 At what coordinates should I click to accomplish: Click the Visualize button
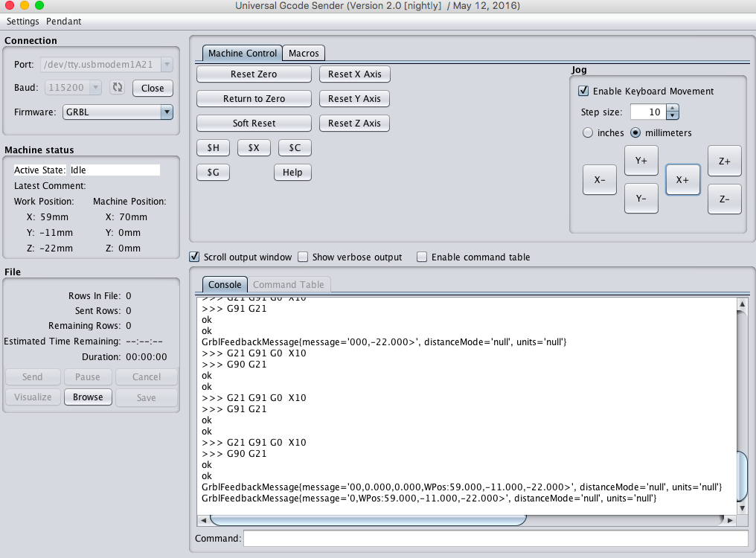coord(33,397)
